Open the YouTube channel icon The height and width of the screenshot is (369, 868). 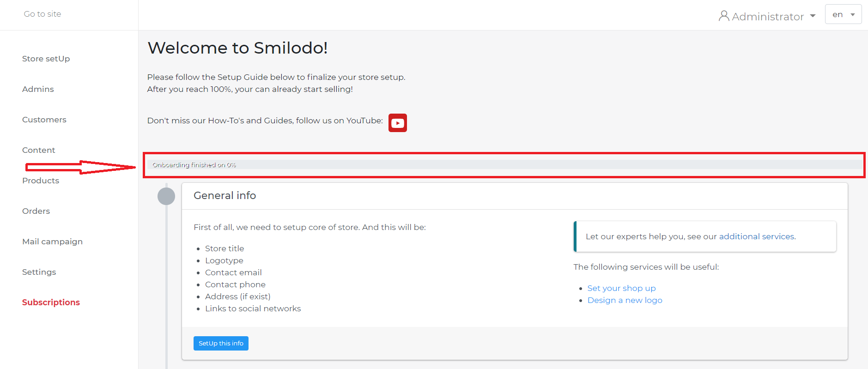tap(397, 123)
